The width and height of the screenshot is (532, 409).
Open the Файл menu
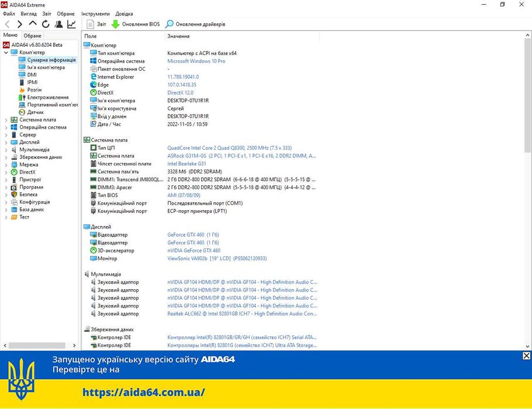pos(9,14)
